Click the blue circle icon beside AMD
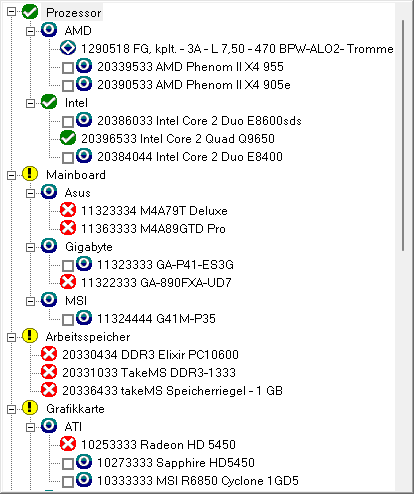This screenshot has width=414, height=494. (49, 30)
